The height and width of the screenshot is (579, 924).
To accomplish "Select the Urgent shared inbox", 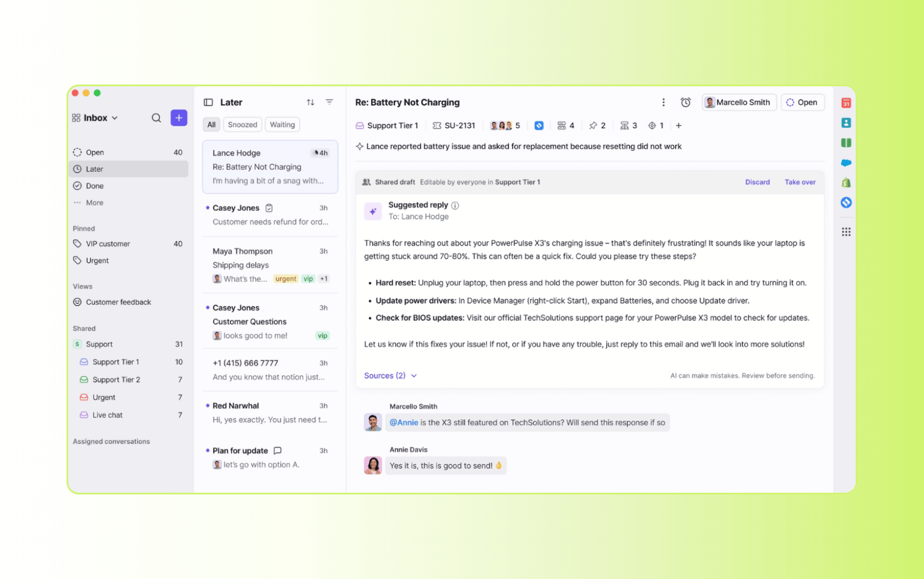I will [129, 397].
